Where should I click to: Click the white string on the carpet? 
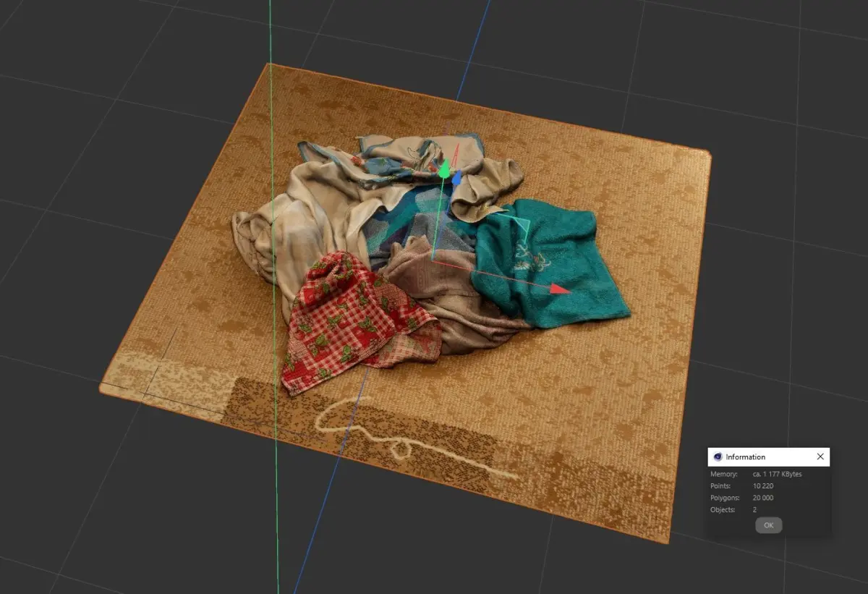coord(405,441)
